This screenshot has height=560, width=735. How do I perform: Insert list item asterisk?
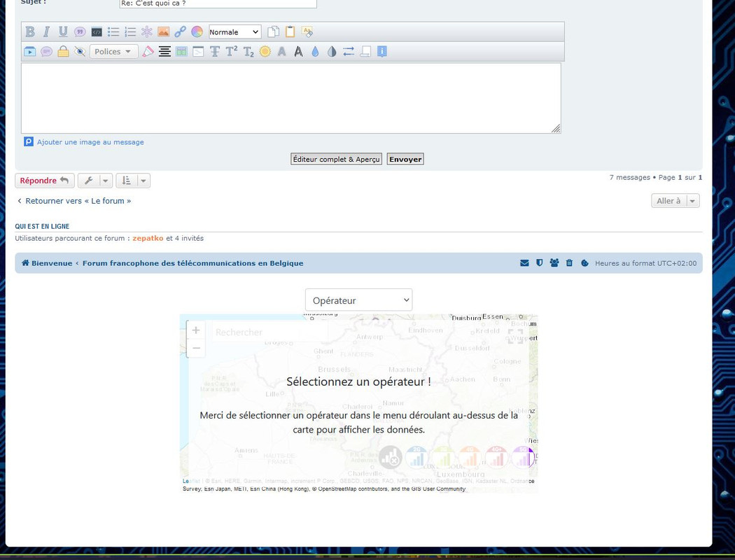click(147, 32)
